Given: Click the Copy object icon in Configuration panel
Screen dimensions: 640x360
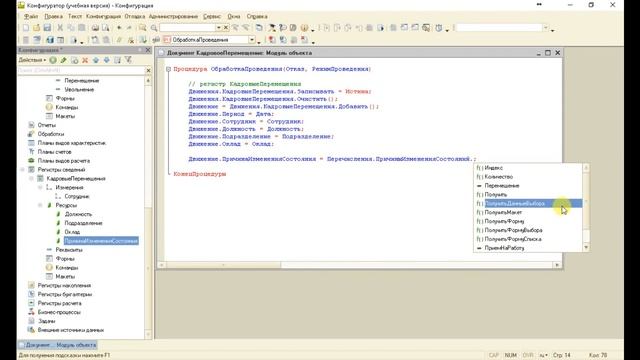Looking at the screenshot, I should coord(74,60).
